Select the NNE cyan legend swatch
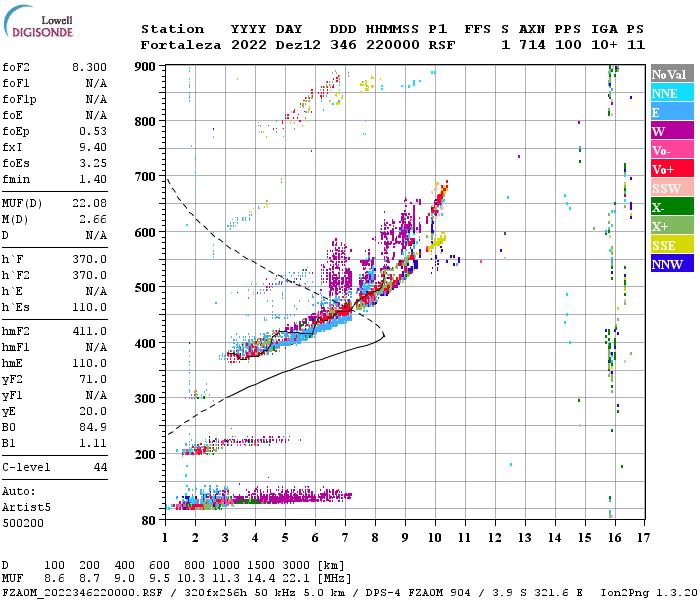The height and width of the screenshot is (600, 700). tap(672, 93)
